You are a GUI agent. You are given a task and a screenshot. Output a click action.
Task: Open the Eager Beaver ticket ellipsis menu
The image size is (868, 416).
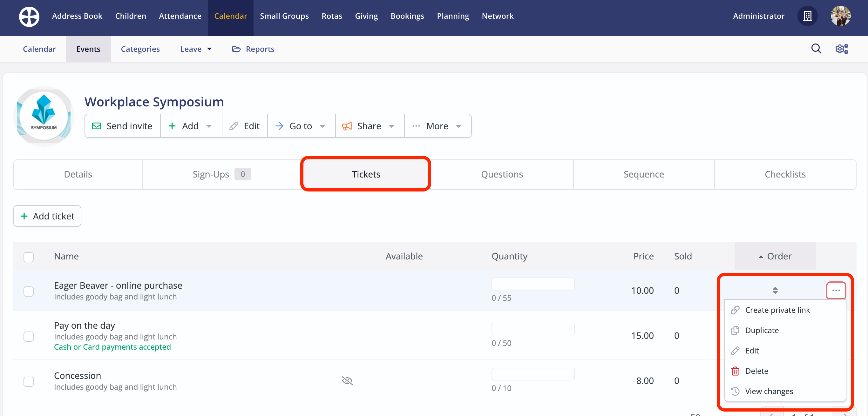[836, 290]
